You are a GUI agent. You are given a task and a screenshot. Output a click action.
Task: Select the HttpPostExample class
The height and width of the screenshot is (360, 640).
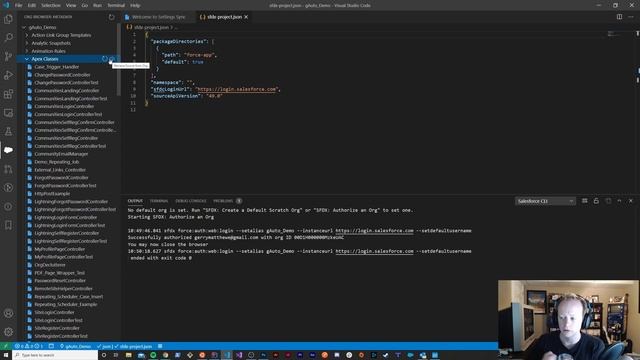tap(52, 193)
